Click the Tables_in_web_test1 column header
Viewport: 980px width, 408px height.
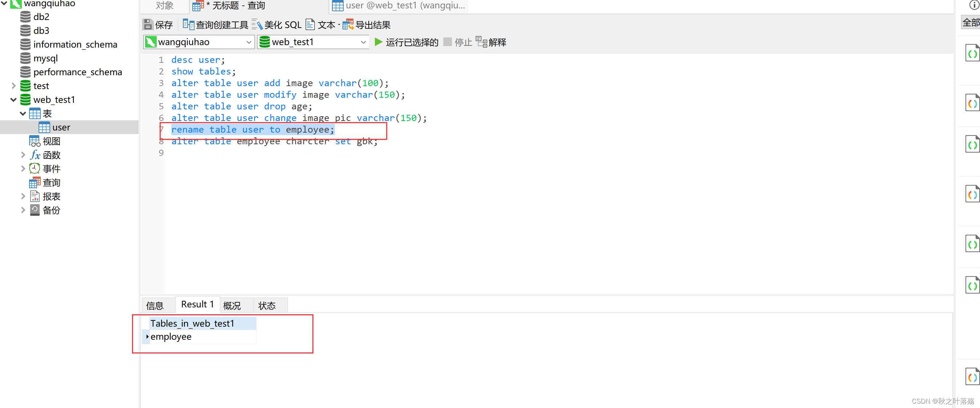click(203, 323)
